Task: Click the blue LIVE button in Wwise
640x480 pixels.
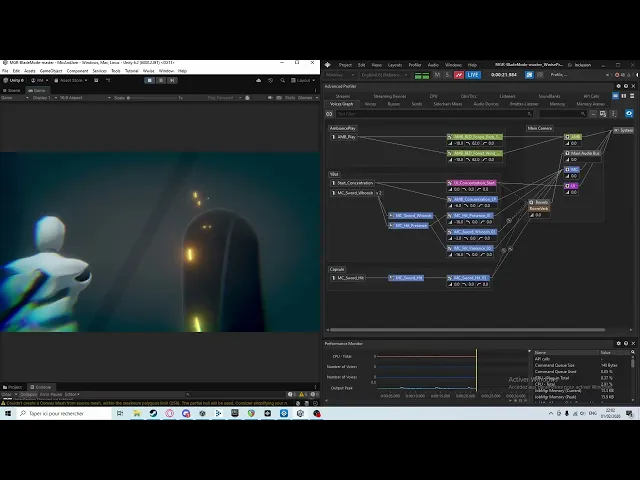Action: point(473,75)
